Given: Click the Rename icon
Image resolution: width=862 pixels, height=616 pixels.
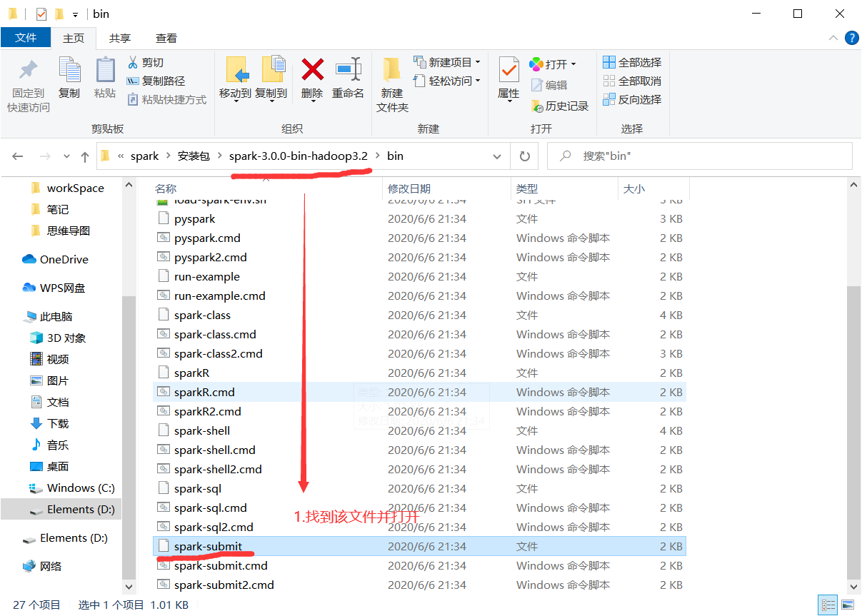Looking at the screenshot, I should point(348,69).
